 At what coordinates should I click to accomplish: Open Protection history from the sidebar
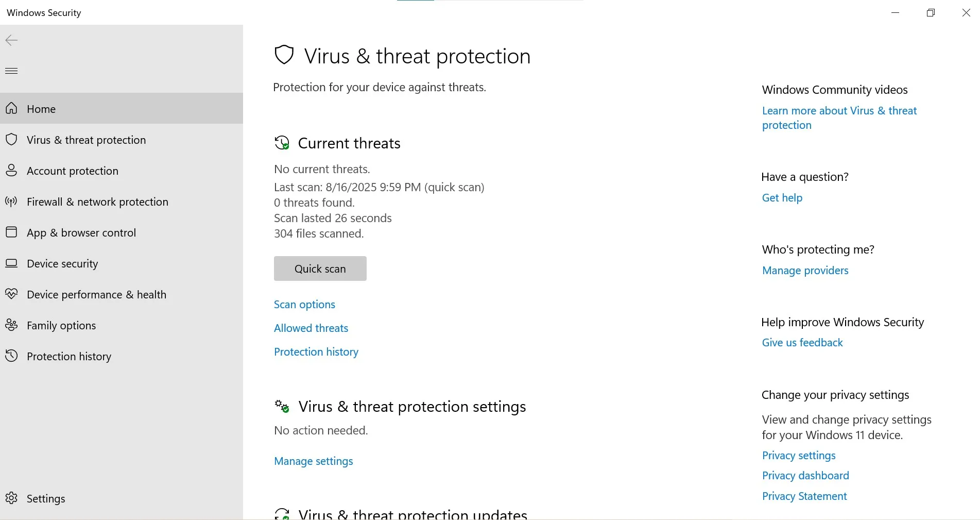(69, 356)
